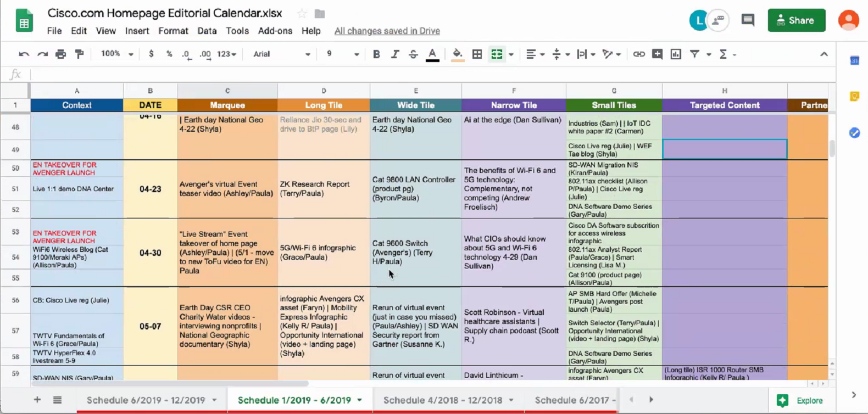868x414 pixels.
Task: Star this spreadsheet document
Action: click(x=302, y=13)
